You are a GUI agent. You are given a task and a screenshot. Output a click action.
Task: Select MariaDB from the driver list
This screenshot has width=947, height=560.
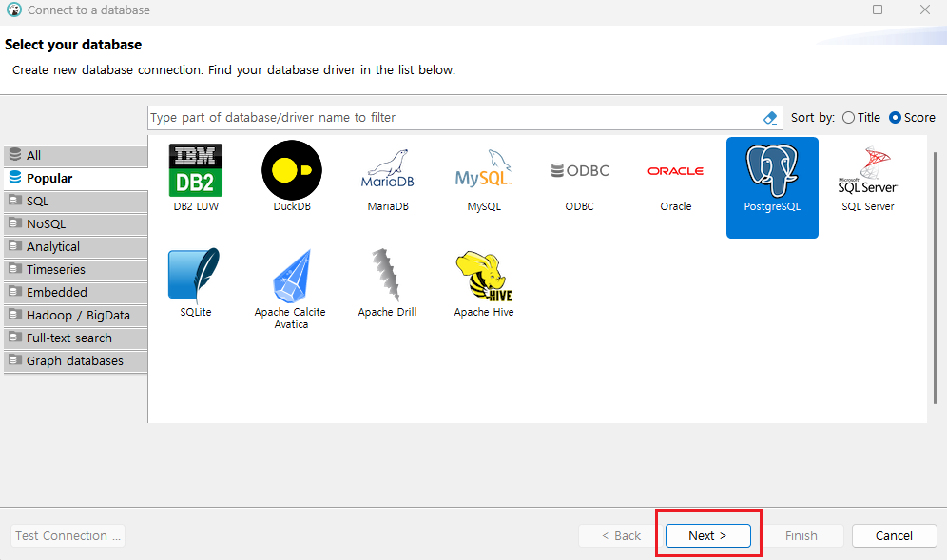point(388,178)
